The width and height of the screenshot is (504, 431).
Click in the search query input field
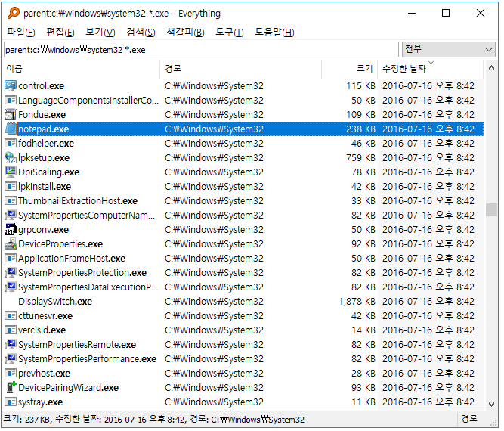201,50
